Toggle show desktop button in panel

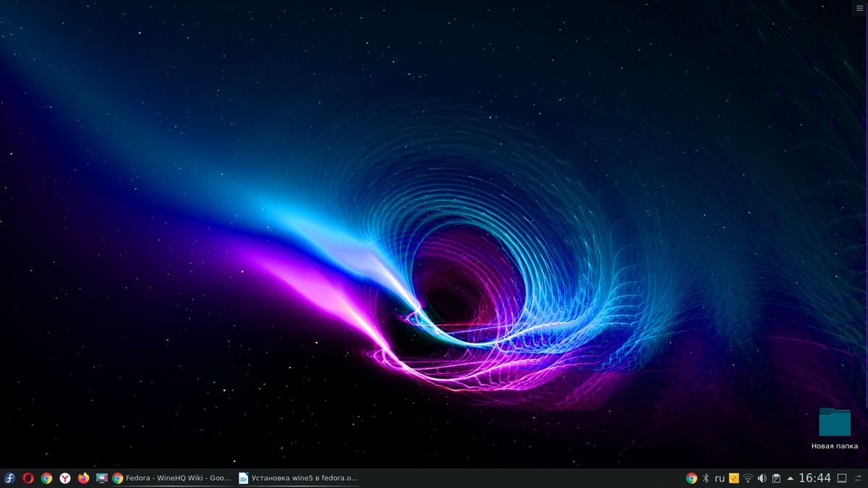click(842, 478)
